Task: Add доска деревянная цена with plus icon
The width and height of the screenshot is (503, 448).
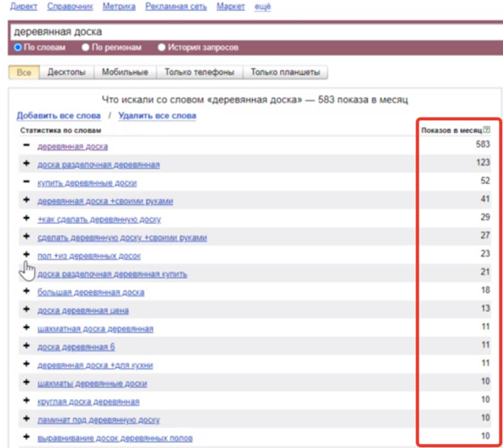Action: (x=26, y=309)
